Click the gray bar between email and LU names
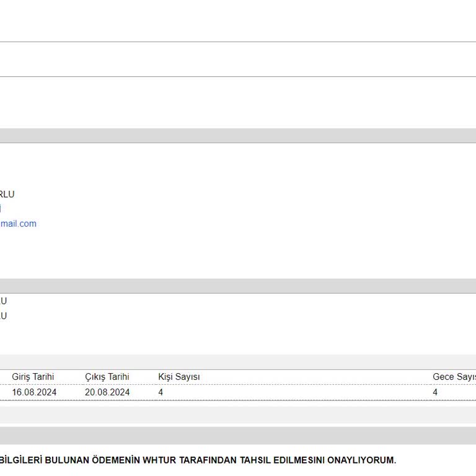This screenshot has height=476, width=476. pos(238,286)
